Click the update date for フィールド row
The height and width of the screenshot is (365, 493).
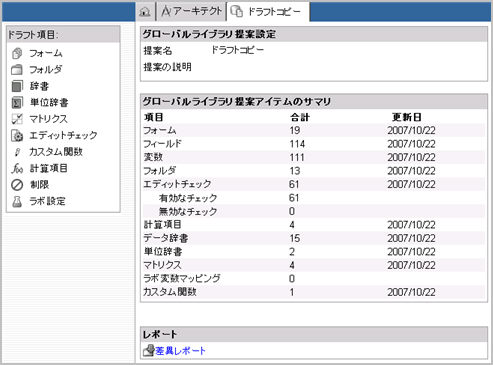pos(411,144)
